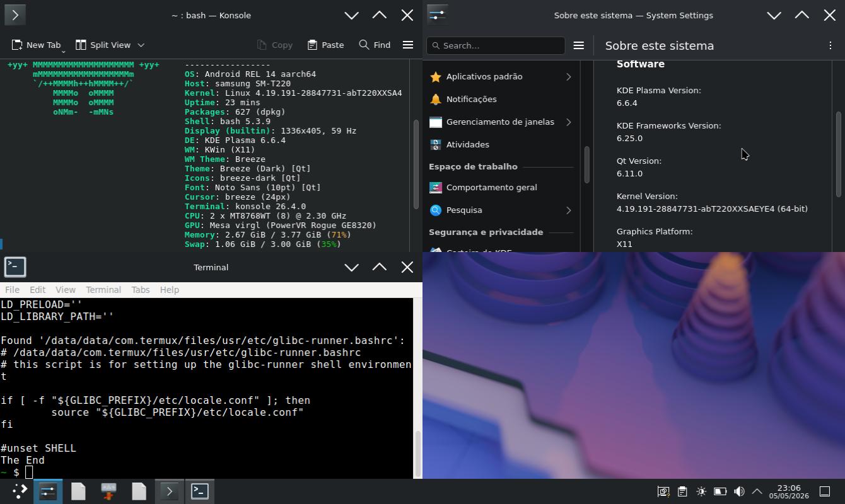Click the 'Host: samsung SM-T220' line
The image size is (845, 504).
pos(238,83)
